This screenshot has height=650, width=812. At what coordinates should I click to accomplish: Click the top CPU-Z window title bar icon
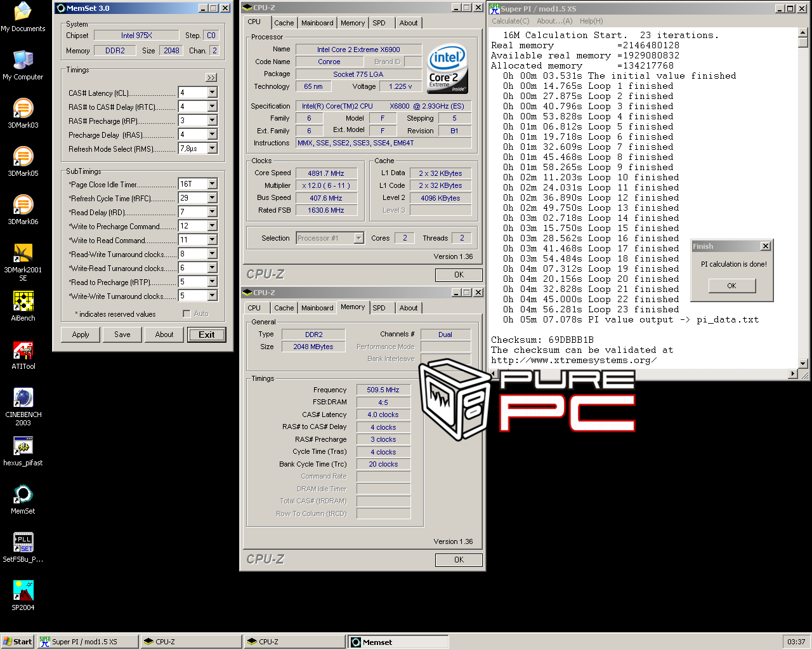[247, 8]
